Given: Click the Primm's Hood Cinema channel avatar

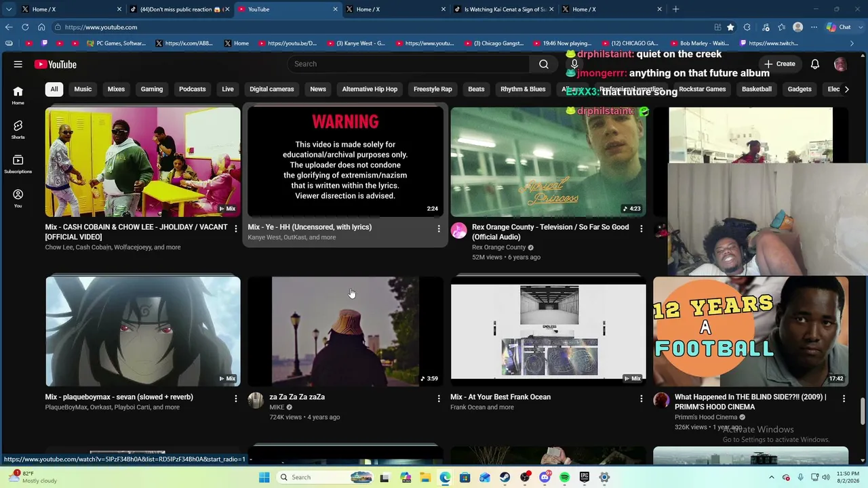Looking at the screenshot, I should (661, 401).
